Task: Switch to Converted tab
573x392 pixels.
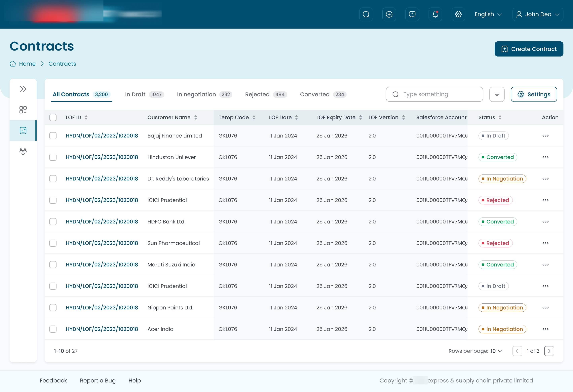Action: click(323, 95)
